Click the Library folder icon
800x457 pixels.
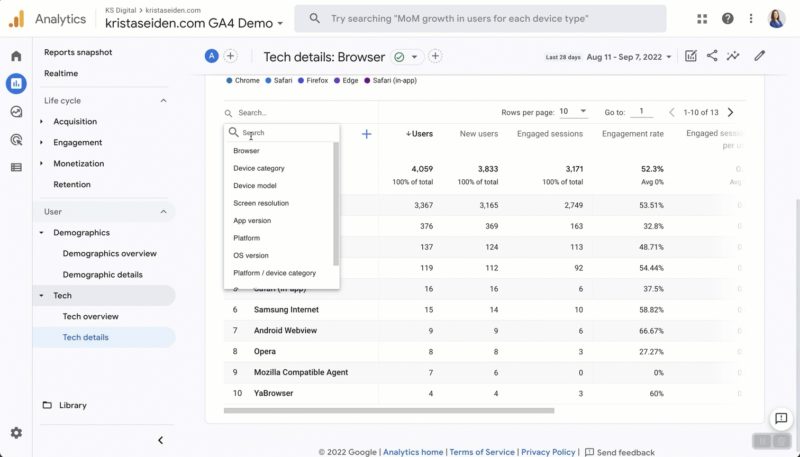[x=47, y=405]
